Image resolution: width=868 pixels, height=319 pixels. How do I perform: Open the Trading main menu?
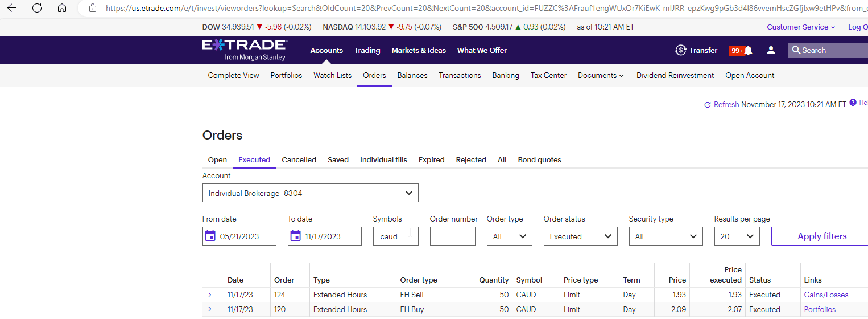(367, 50)
